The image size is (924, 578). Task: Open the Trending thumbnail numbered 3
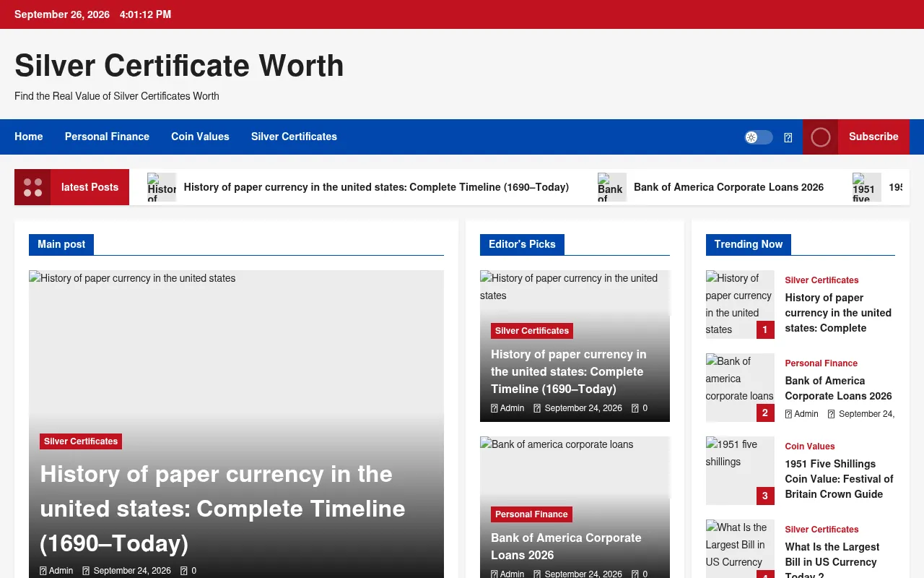click(740, 470)
